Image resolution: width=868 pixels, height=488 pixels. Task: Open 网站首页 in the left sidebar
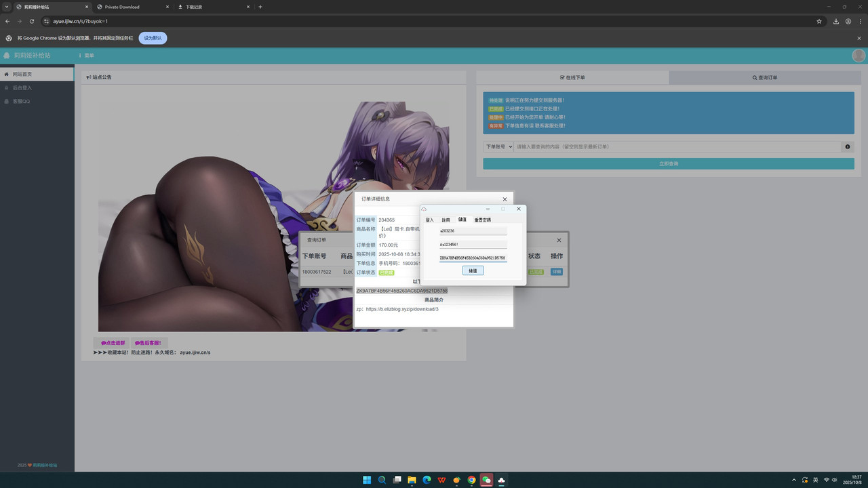click(37, 74)
